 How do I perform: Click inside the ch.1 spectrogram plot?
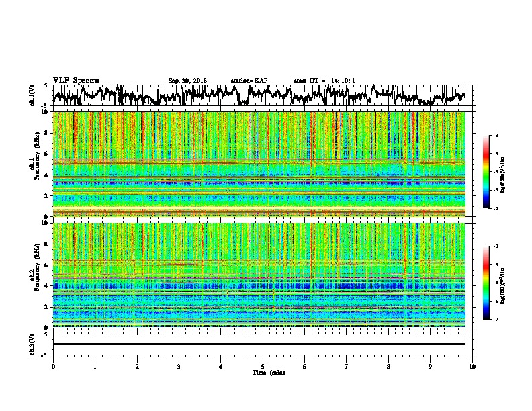(259, 164)
